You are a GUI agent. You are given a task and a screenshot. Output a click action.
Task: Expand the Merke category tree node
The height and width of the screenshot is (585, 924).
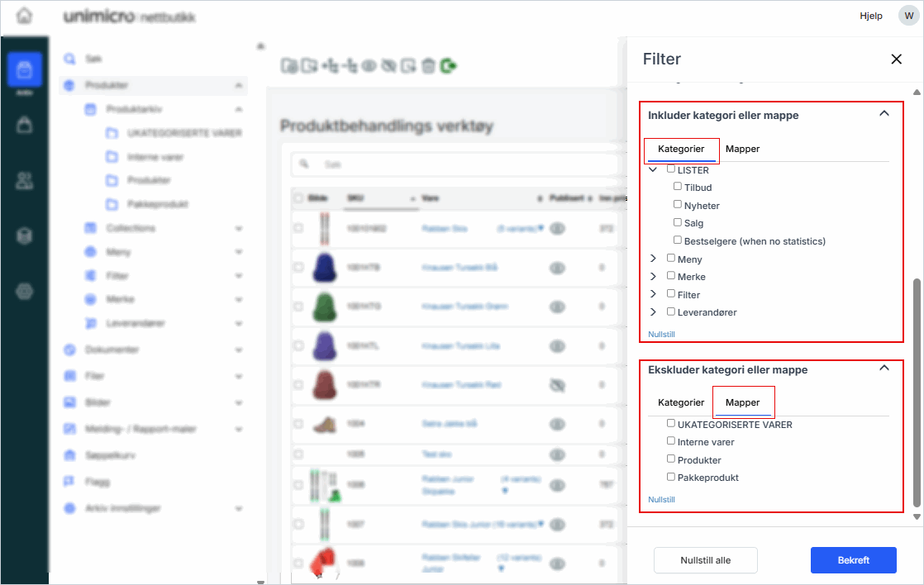[653, 277]
